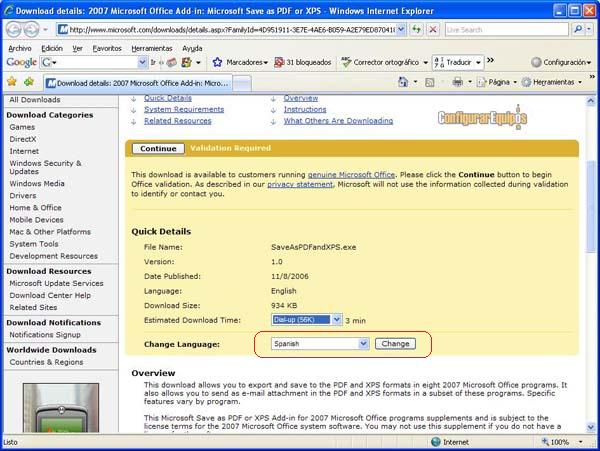Open the Edición menu
The height and width of the screenshot is (451, 600).
pos(52,48)
